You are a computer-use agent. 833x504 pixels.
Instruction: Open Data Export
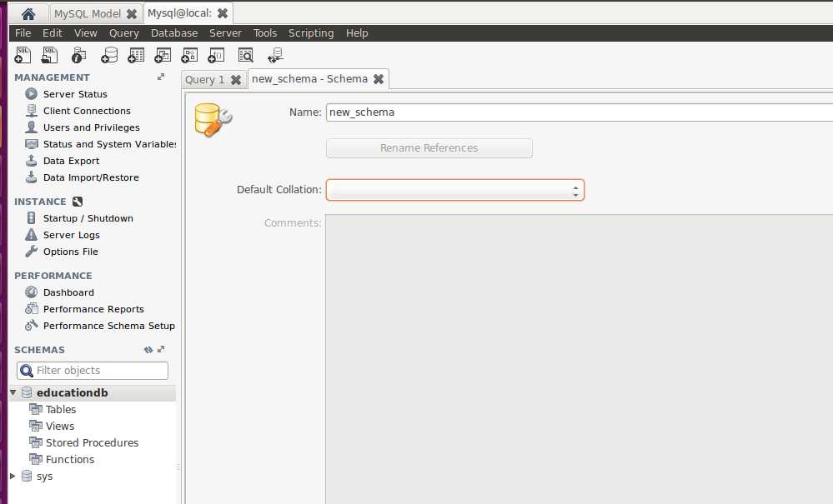[x=71, y=161]
